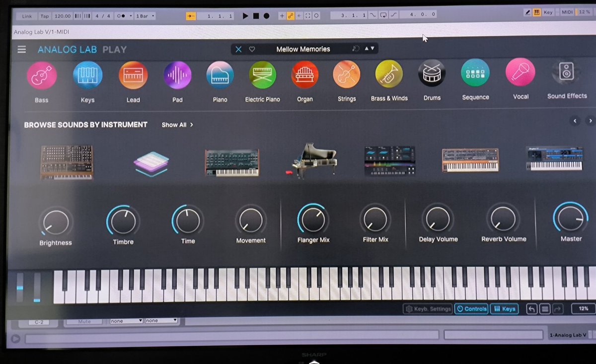
Task: Open the Analog Lab hamburger menu
Action: (21, 49)
